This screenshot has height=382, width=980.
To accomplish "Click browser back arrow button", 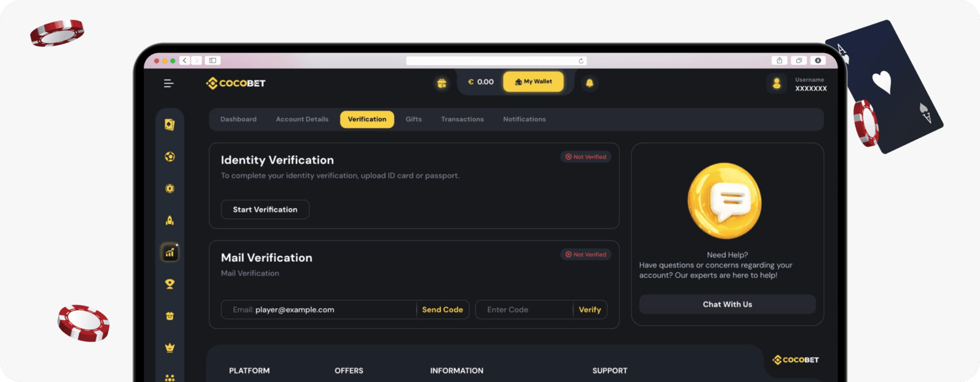I will [185, 60].
